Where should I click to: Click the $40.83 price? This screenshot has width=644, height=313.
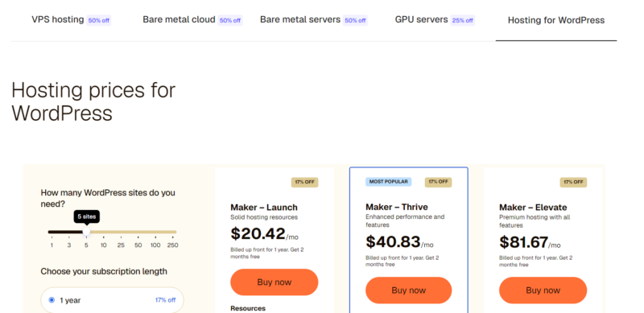click(x=393, y=242)
